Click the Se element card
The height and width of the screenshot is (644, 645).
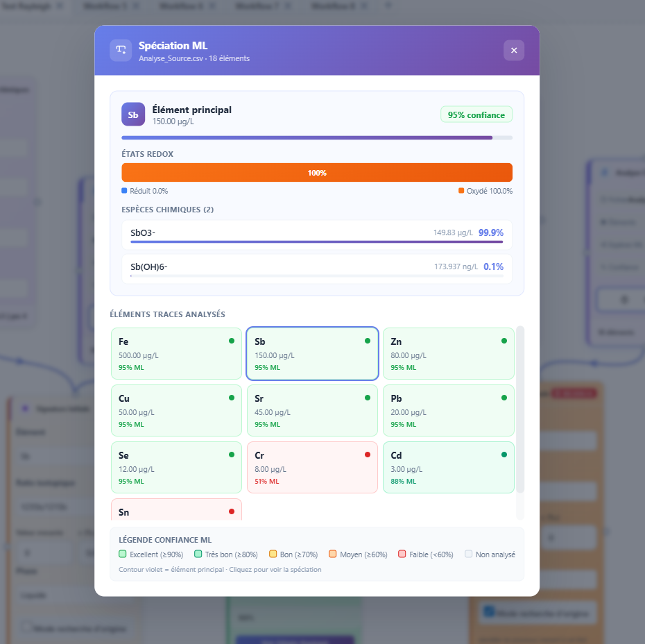[176, 468]
